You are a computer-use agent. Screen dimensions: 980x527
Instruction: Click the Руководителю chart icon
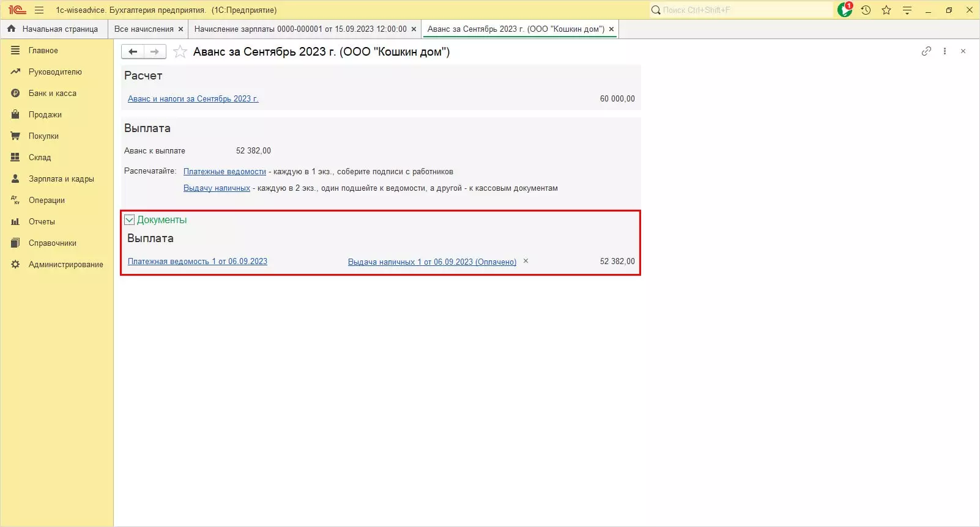pos(15,72)
